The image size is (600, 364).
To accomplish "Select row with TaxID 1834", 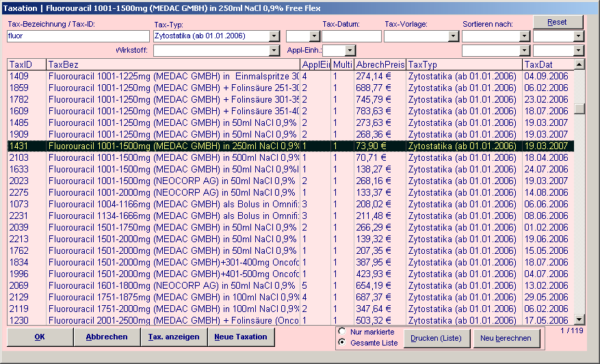I will pyautogui.click(x=291, y=262).
